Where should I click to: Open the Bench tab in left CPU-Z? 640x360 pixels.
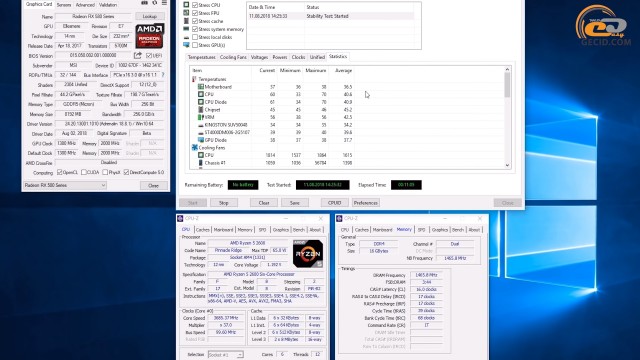pyautogui.click(x=299, y=230)
